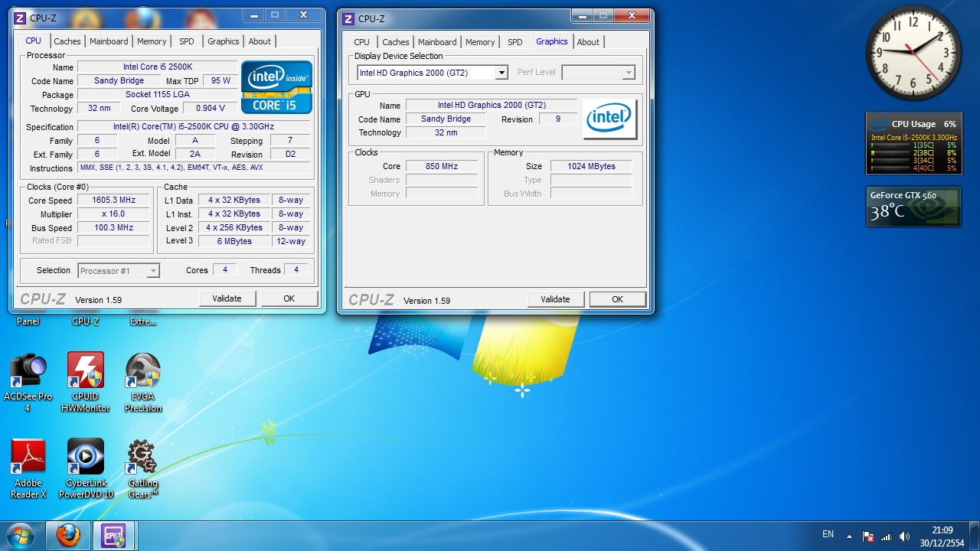Open Memory tab in graphics CPU-Z window
The width and height of the screenshot is (980, 551).
tap(480, 42)
